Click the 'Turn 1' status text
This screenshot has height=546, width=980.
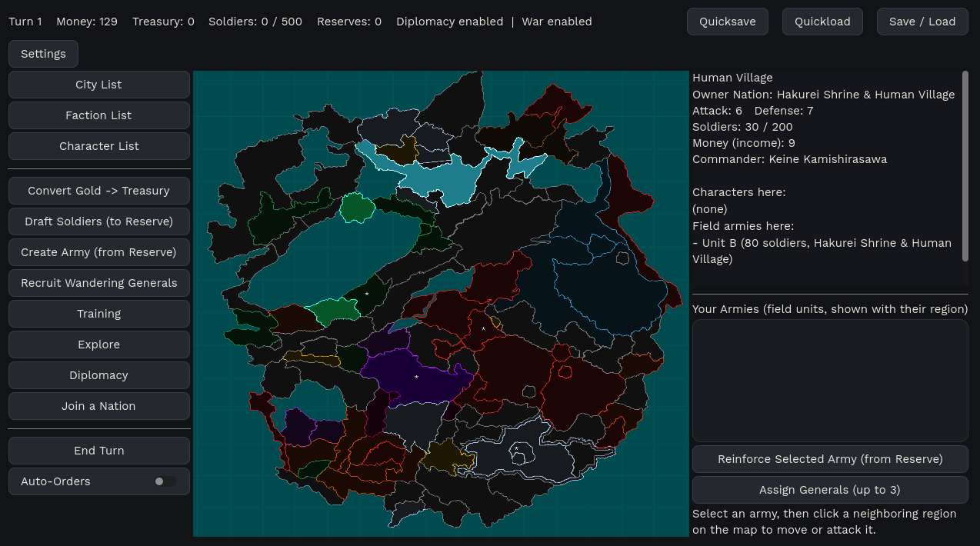coord(25,22)
